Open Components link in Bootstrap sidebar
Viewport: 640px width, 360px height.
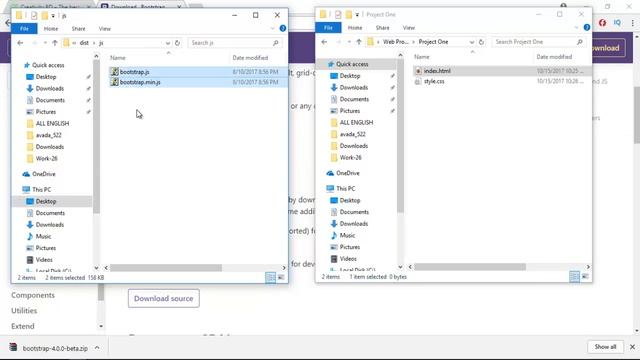click(x=33, y=295)
